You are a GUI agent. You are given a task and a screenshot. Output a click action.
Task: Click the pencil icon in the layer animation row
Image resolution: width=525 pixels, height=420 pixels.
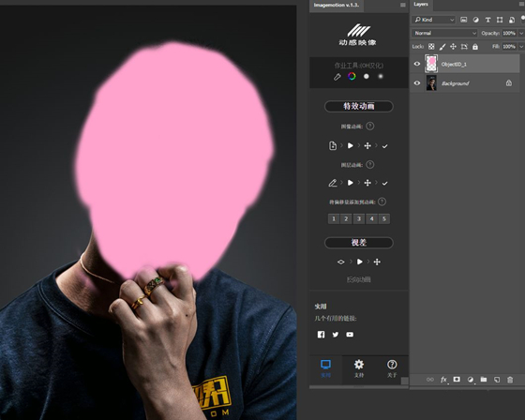click(333, 183)
